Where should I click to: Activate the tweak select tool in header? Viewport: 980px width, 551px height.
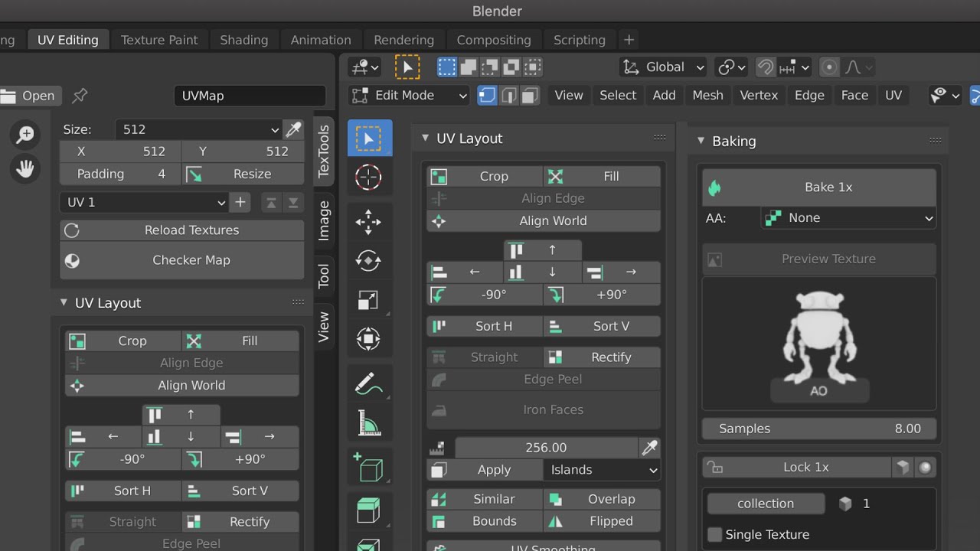click(x=407, y=67)
